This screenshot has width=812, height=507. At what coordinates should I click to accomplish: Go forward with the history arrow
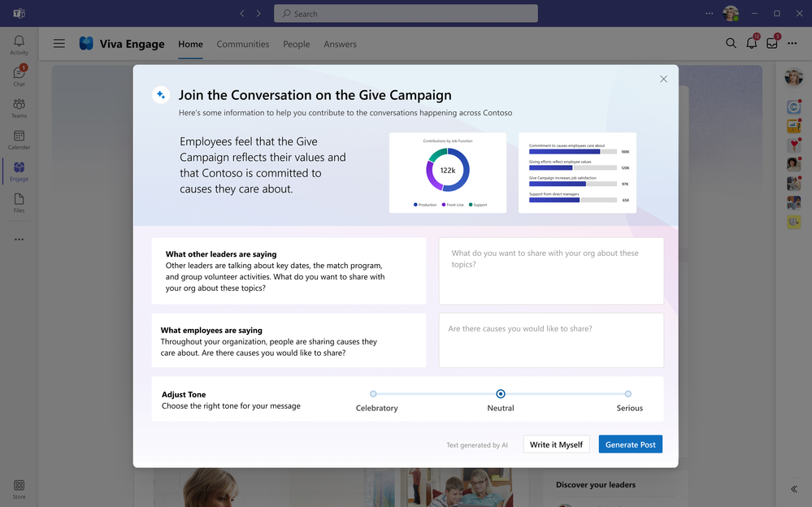pyautogui.click(x=258, y=14)
